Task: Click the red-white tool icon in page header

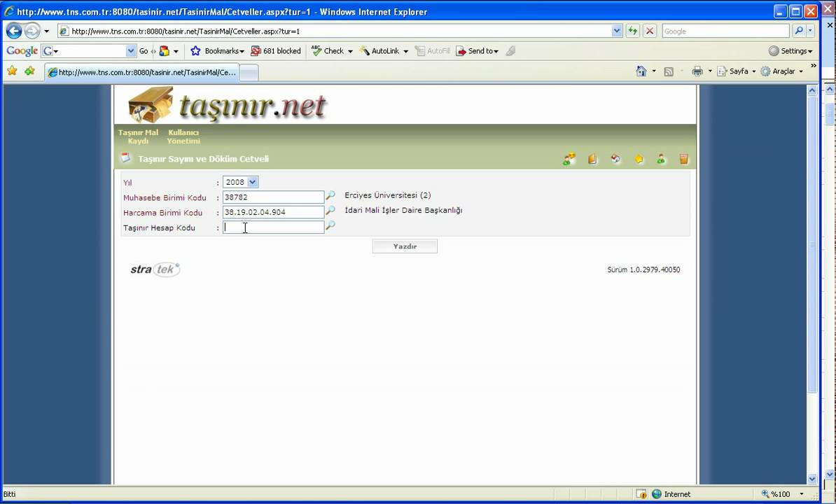Action: pos(616,159)
